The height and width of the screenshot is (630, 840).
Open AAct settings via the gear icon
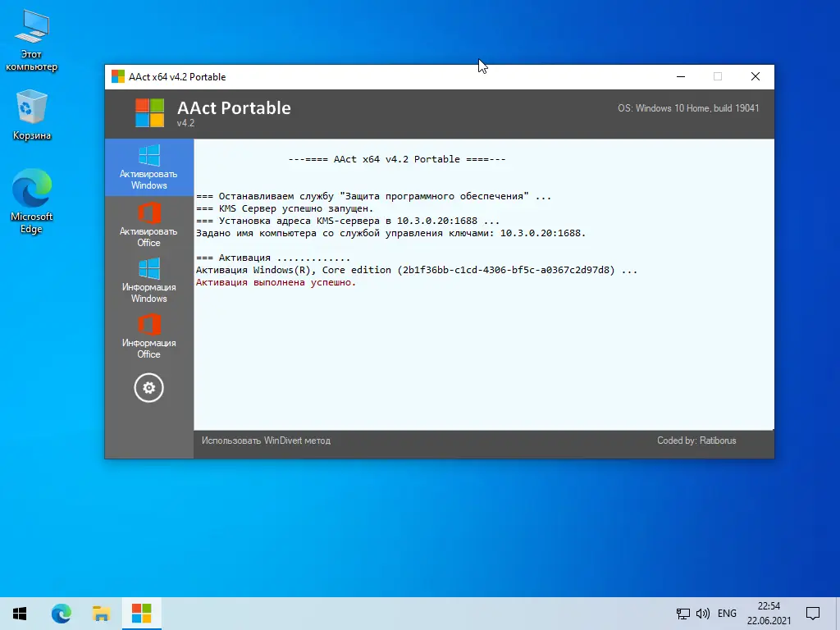148,387
